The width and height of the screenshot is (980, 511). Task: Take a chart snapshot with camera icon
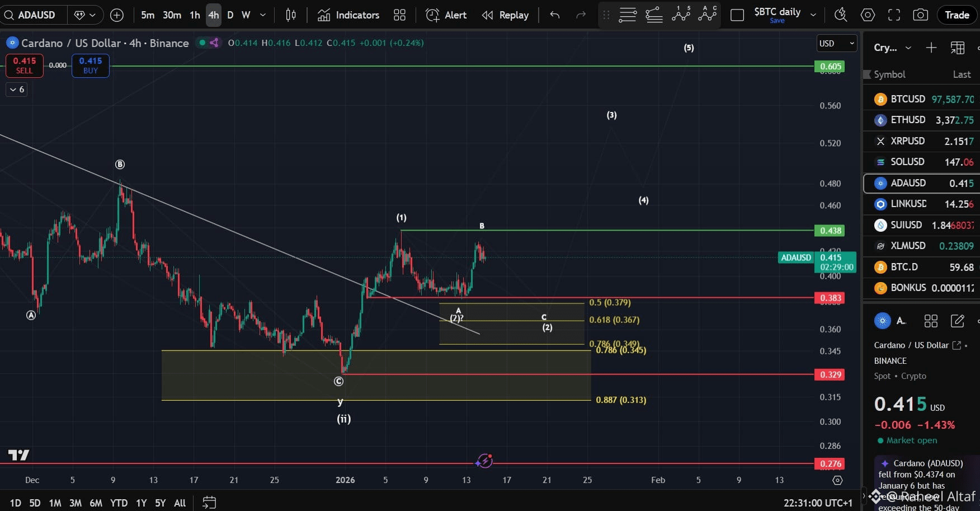point(920,15)
